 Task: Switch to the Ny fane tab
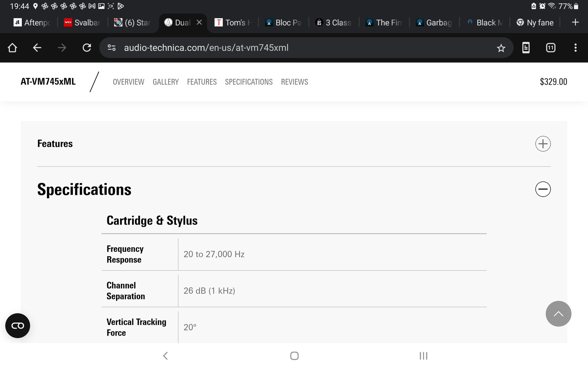click(x=535, y=23)
